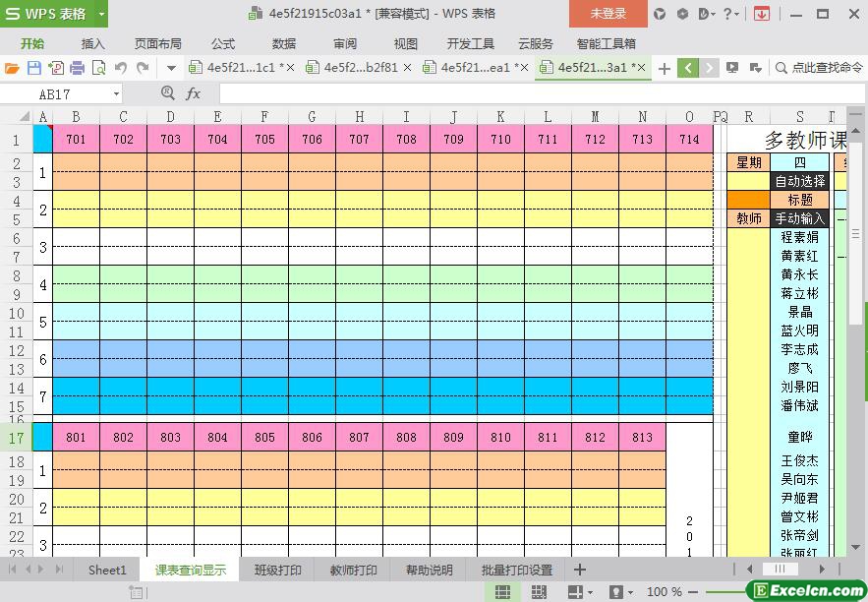Switch to page break preview view
The height and width of the screenshot is (602, 868).
pos(539,591)
